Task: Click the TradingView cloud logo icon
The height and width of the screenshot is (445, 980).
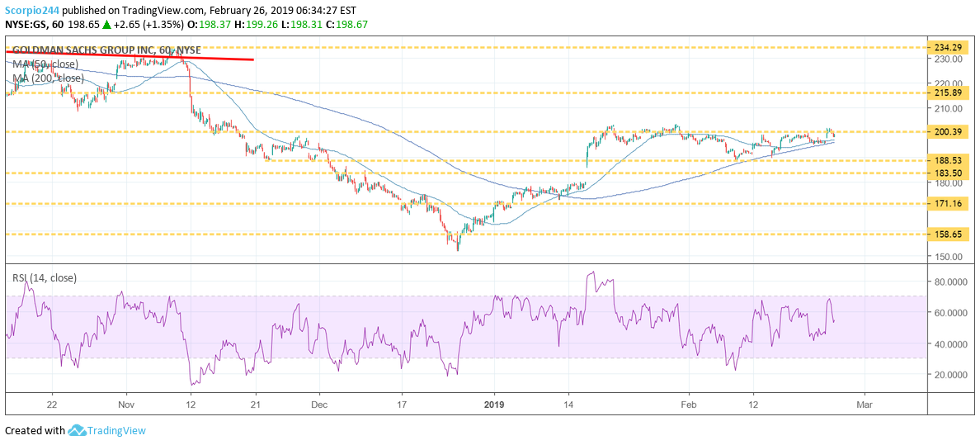Action: (76, 430)
